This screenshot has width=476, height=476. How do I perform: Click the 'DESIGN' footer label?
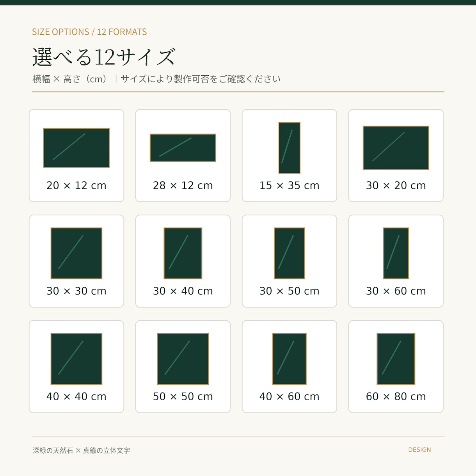(x=419, y=450)
